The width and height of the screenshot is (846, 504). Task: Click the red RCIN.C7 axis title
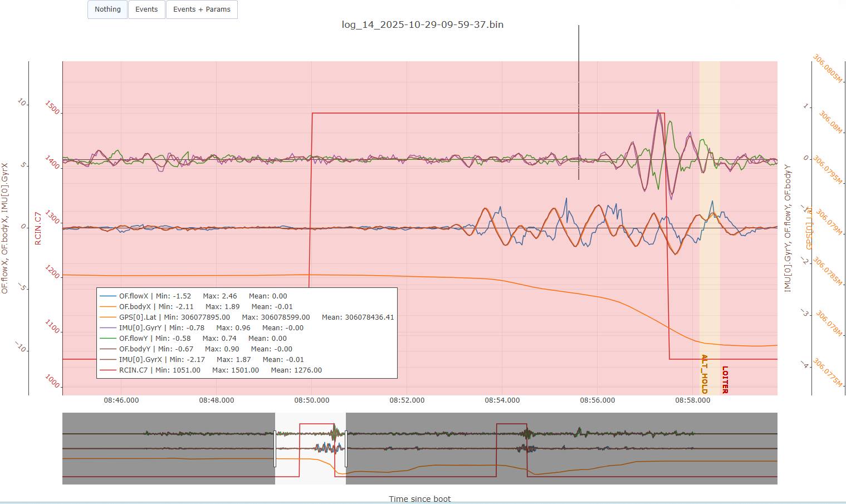tap(38, 228)
